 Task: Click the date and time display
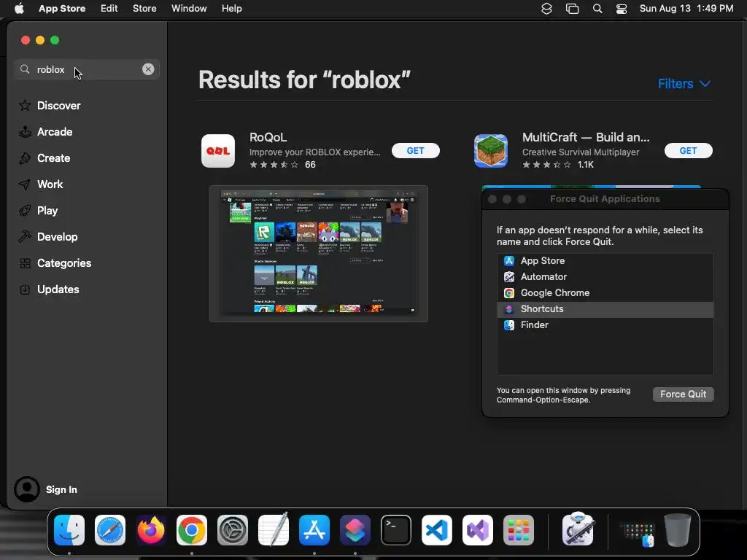point(686,9)
